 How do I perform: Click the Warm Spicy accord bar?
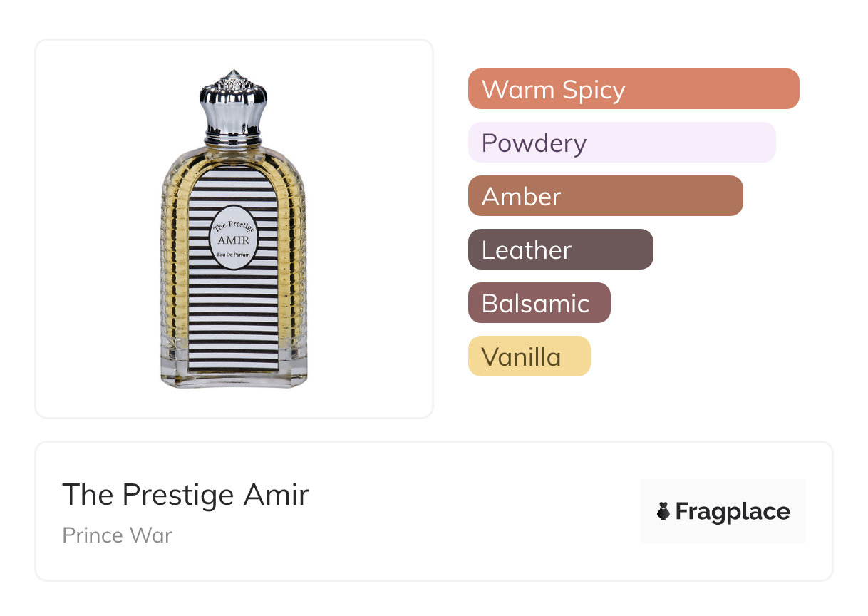[x=633, y=89]
